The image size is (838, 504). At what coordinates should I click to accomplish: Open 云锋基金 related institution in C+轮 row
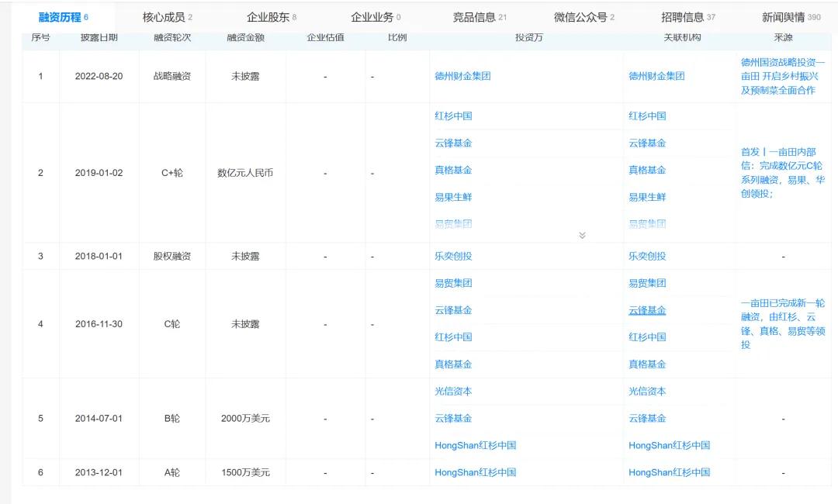click(x=647, y=143)
